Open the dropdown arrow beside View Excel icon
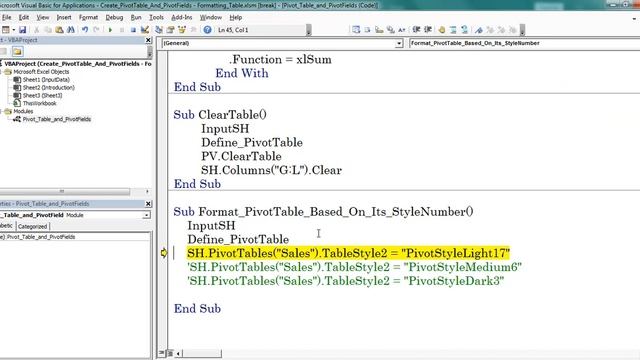This screenshot has width=640, height=360. 13,30
